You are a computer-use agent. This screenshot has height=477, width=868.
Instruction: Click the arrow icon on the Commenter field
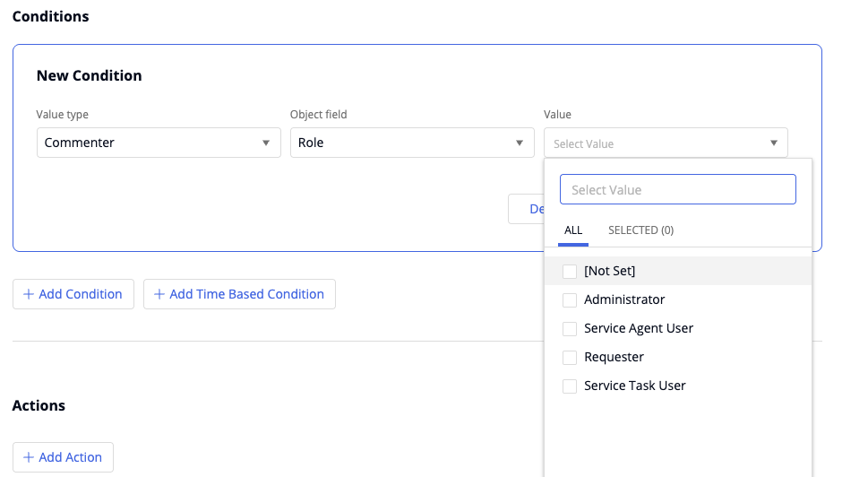266,143
